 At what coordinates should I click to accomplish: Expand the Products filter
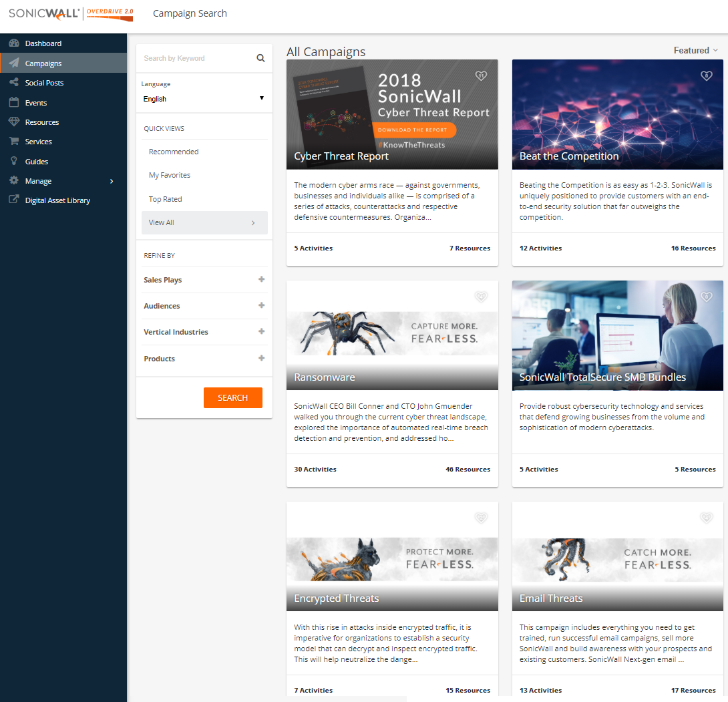click(261, 358)
